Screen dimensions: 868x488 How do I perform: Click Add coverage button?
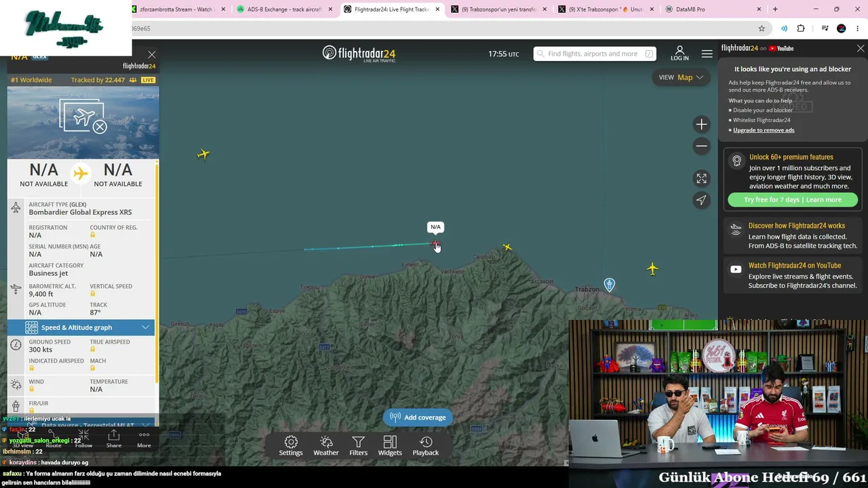(418, 418)
